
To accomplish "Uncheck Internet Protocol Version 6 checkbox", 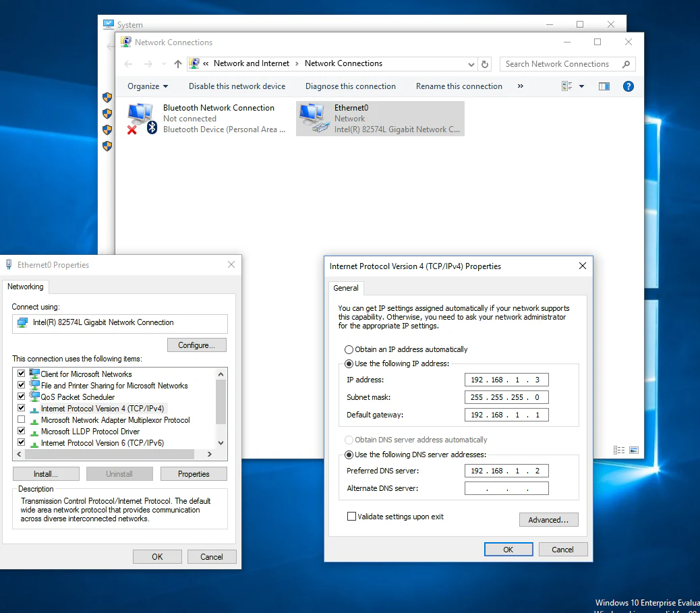I will 21,442.
